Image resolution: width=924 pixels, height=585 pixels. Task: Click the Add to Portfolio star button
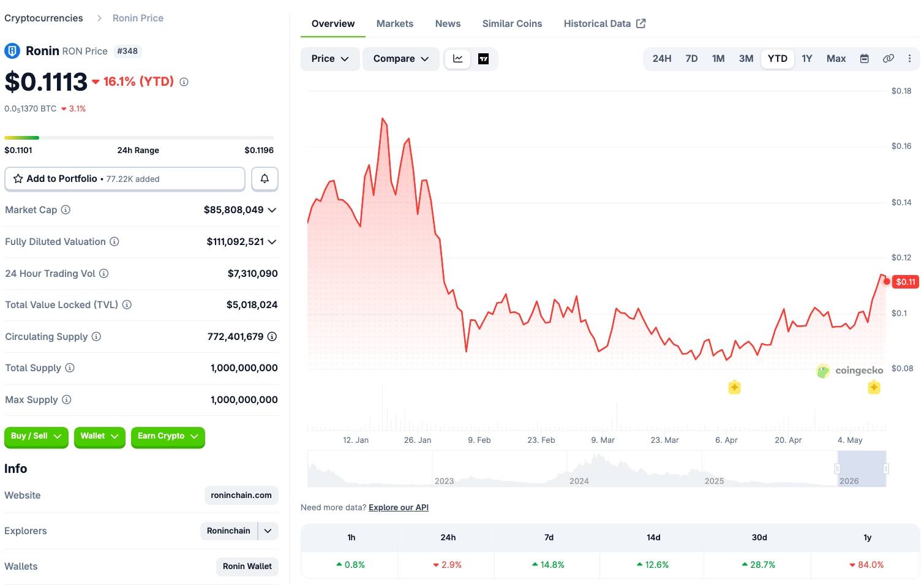pos(125,179)
